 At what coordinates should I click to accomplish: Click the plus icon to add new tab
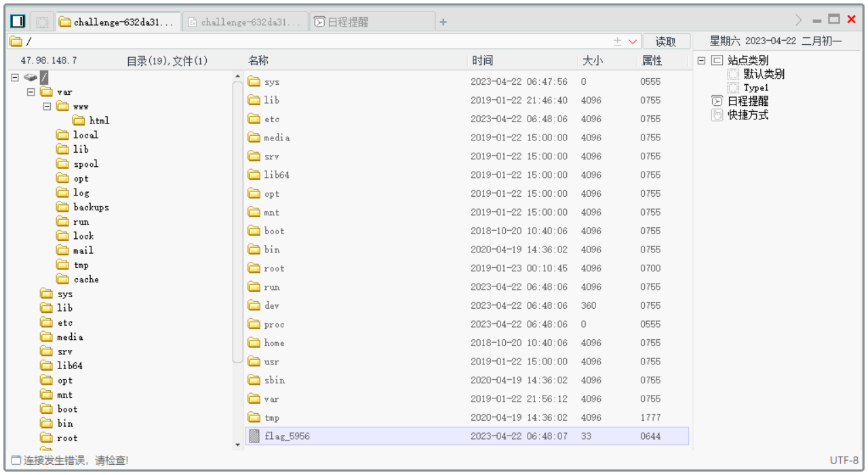coord(443,22)
